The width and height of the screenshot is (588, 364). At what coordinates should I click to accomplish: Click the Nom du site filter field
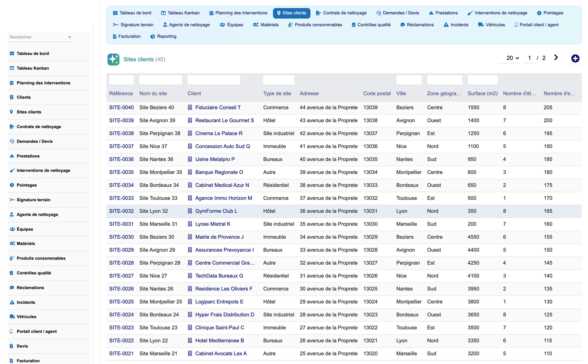[161, 80]
